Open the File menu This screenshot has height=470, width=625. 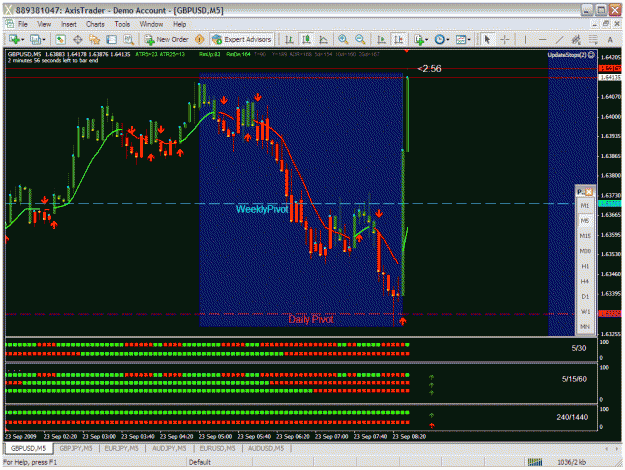(23, 24)
